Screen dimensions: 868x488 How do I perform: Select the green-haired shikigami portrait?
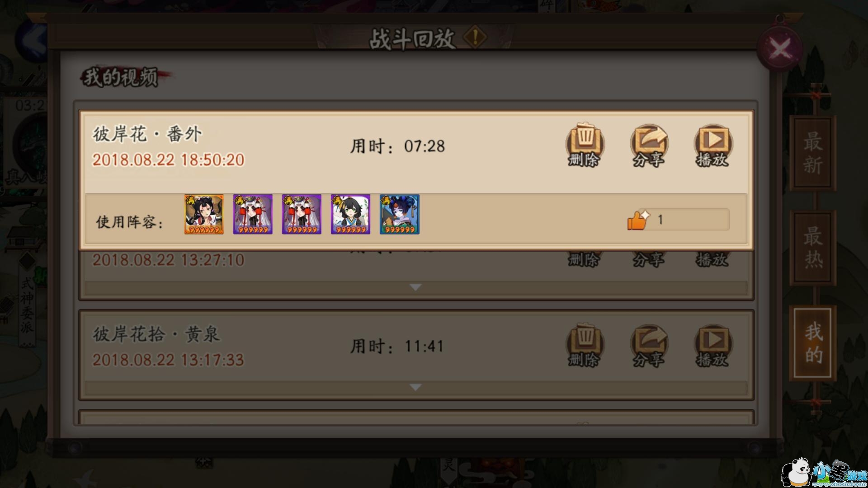(x=350, y=214)
